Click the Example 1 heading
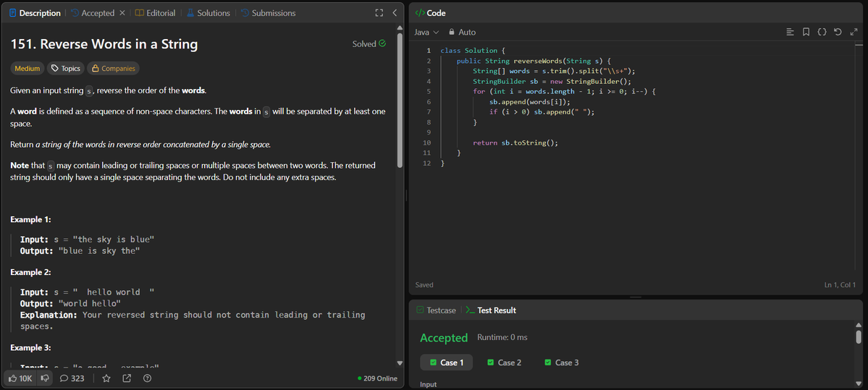This screenshot has width=868, height=390. [30, 220]
